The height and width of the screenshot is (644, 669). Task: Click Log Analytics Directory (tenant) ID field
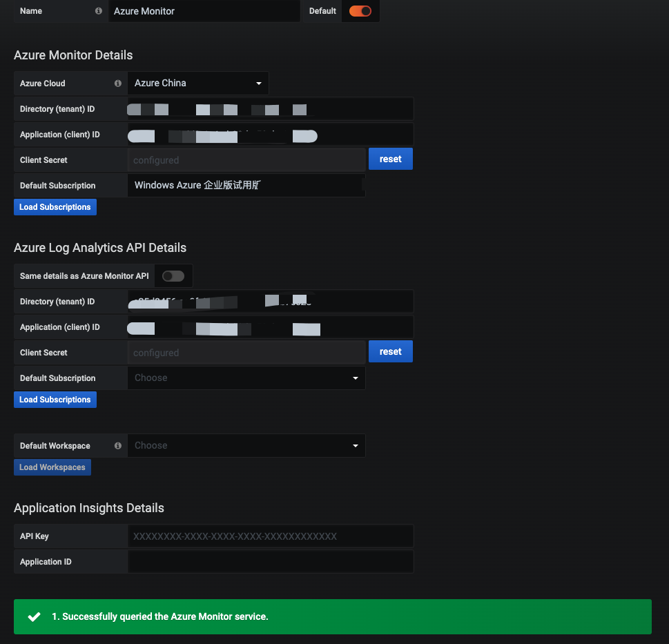271,302
